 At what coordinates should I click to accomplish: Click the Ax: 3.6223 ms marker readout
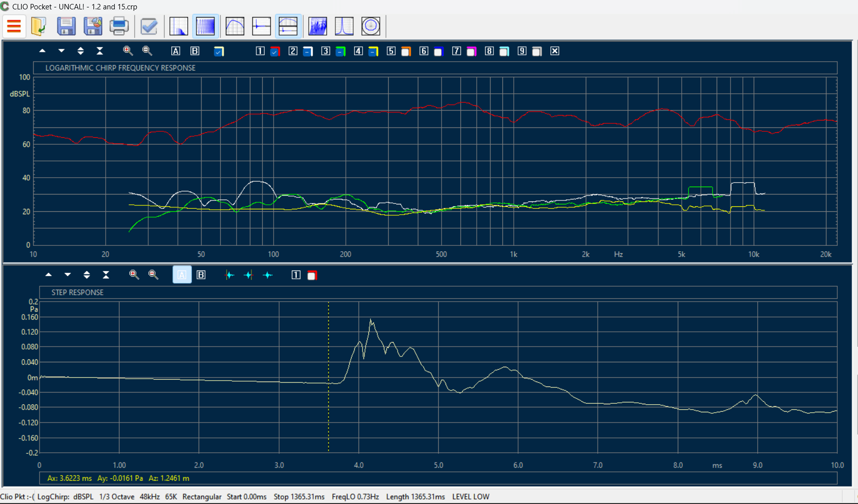pyautogui.click(x=70, y=478)
